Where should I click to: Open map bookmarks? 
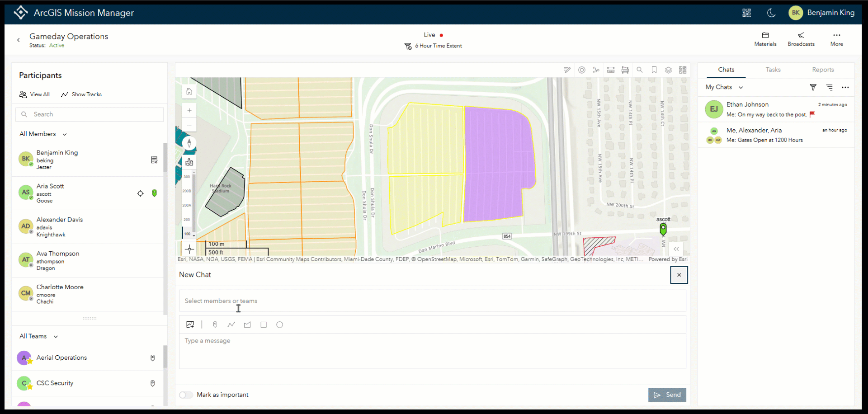point(654,70)
